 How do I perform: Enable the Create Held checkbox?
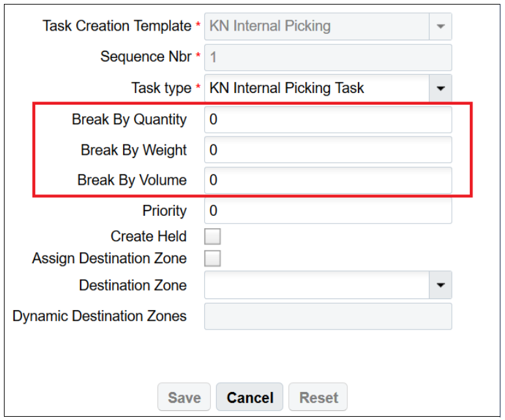pyautogui.click(x=213, y=237)
